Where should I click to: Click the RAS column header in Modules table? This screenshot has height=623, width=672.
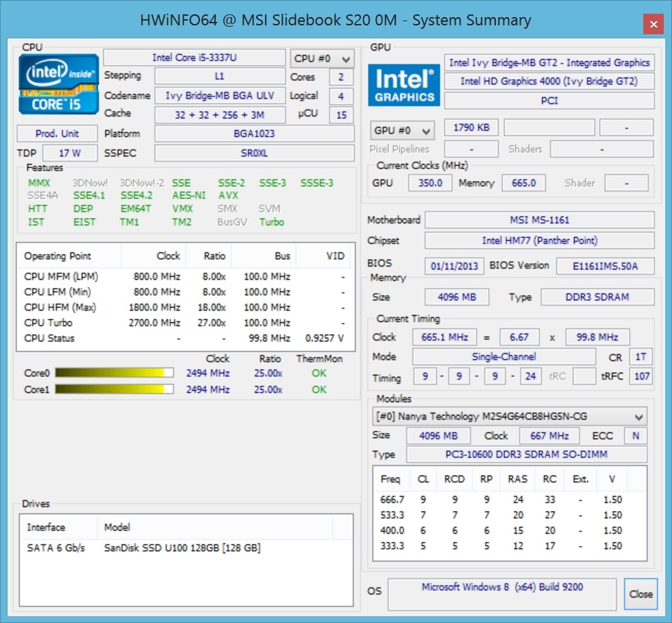pos(518,479)
